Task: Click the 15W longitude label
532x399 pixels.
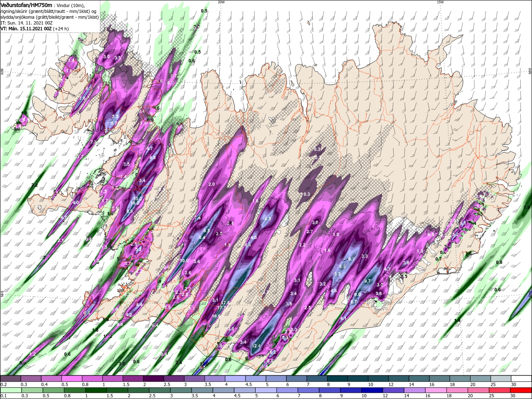Action: [440, 2]
